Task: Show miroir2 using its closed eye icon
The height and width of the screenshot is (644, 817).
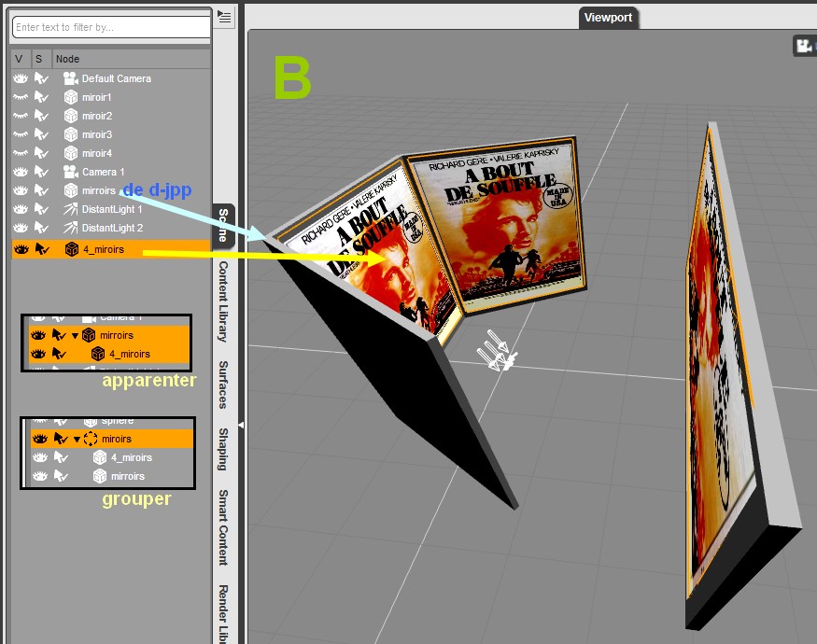Action: 21,116
